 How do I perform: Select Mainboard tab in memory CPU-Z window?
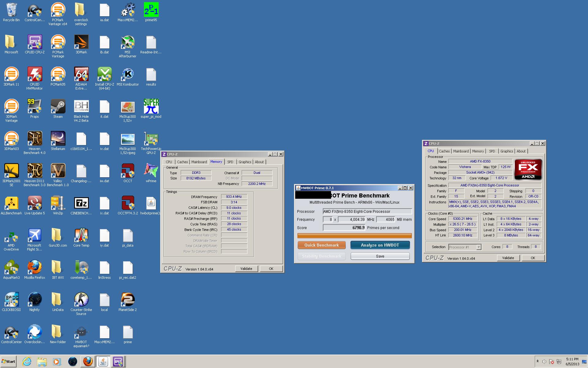pos(199,162)
